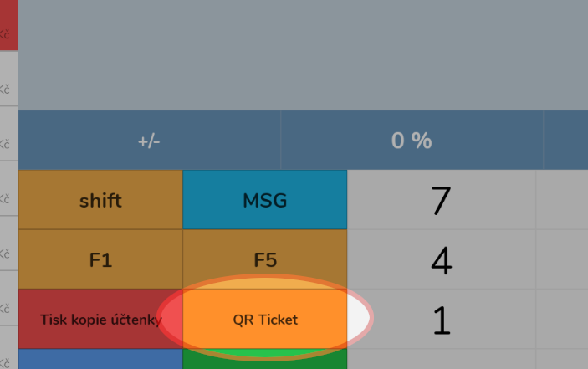Tap the highlighted QR Ticket button

[264, 320]
